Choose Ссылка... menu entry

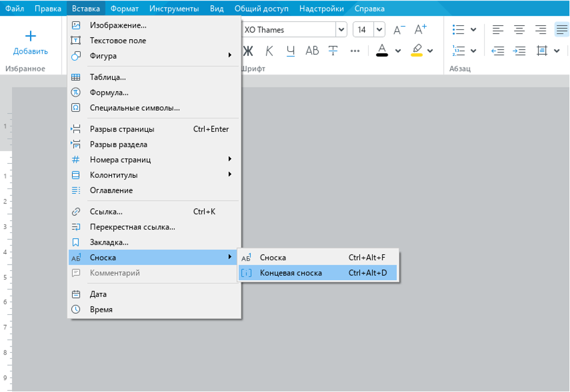[x=154, y=212]
